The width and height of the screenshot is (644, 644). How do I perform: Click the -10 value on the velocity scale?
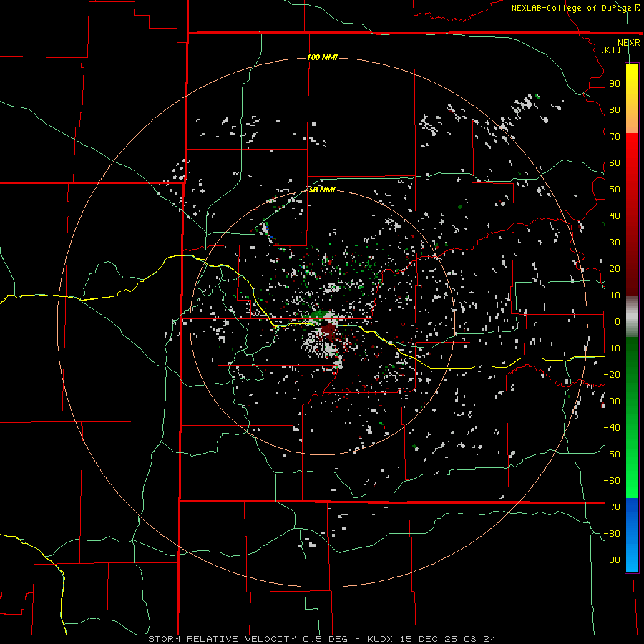(612, 348)
